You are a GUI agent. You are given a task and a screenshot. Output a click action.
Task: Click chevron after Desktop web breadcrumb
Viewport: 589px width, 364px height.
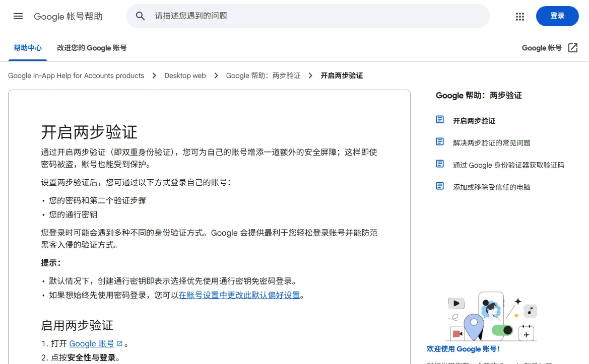(x=216, y=76)
